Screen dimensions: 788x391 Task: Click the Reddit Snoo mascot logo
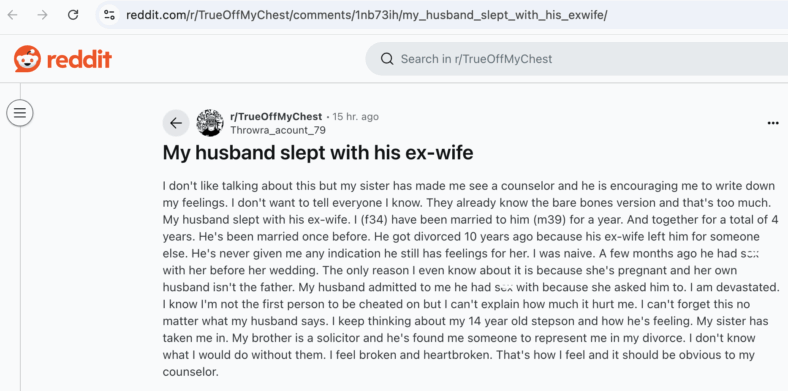click(27, 59)
